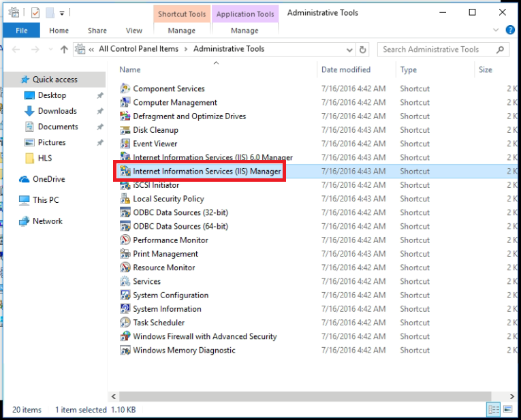Expand the ribbon with the chevron
The height and width of the screenshot is (420, 521).
(x=496, y=30)
